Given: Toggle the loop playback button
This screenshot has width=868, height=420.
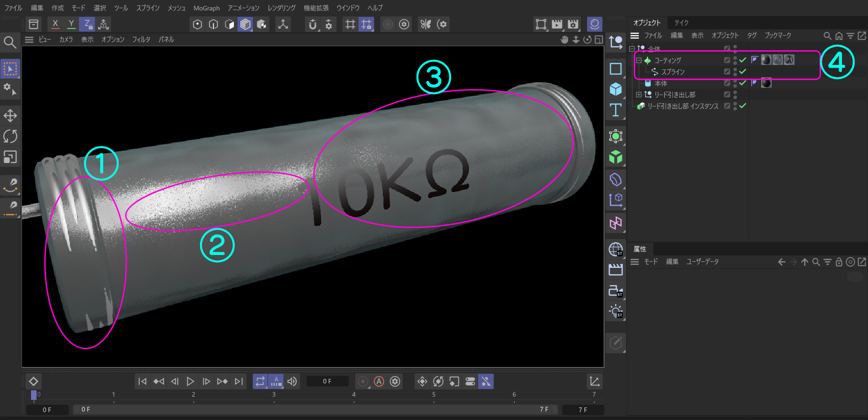Looking at the screenshot, I should [260, 381].
